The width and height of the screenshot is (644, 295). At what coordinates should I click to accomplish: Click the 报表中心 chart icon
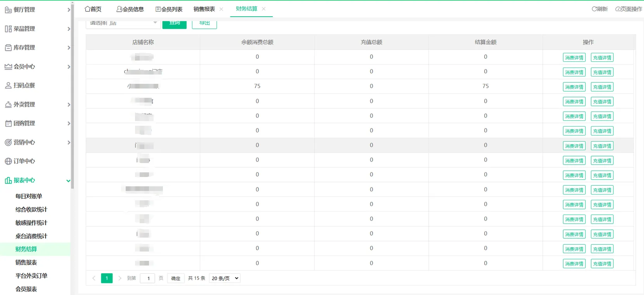click(8, 180)
